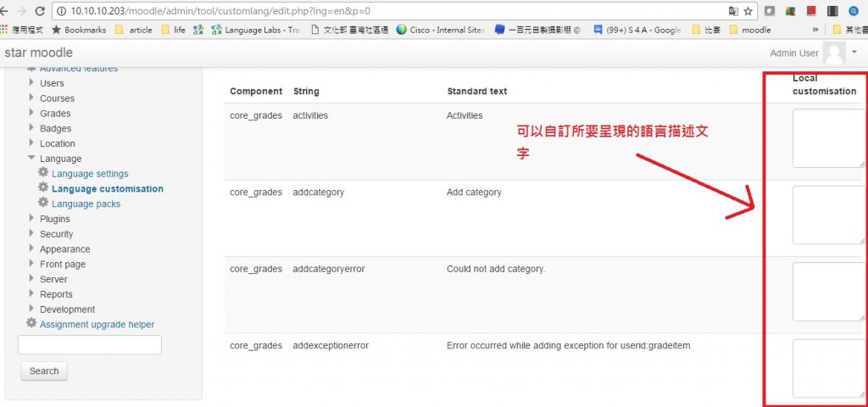The height and width of the screenshot is (407, 868).
Task: Open the Apps grid icon in the bookmarks bar
Action: pos(3,30)
